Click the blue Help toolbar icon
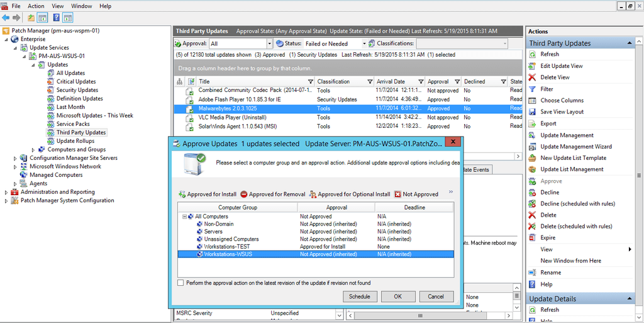The width and height of the screenshot is (644, 323). 57,18
